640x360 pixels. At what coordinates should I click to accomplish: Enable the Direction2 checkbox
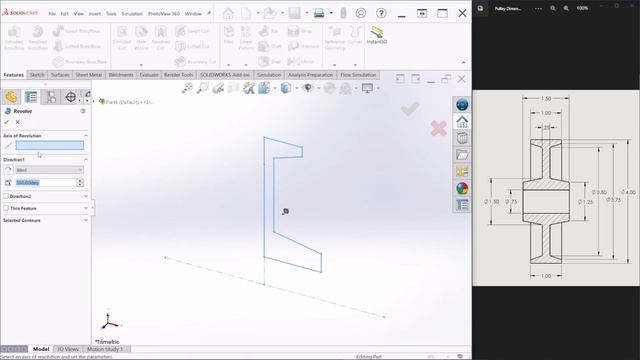(x=6, y=196)
